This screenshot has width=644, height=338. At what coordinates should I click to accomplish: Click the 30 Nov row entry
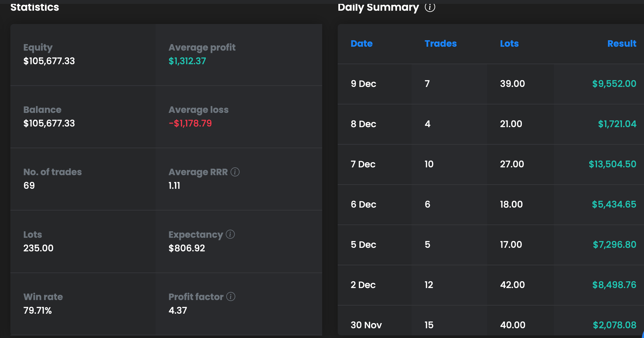(x=366, y=325)
